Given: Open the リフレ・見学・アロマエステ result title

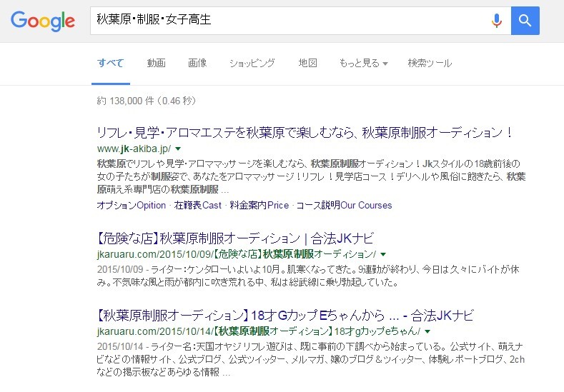Looking at the screenshot, I should pyautogui.click(x=305, y=133).
